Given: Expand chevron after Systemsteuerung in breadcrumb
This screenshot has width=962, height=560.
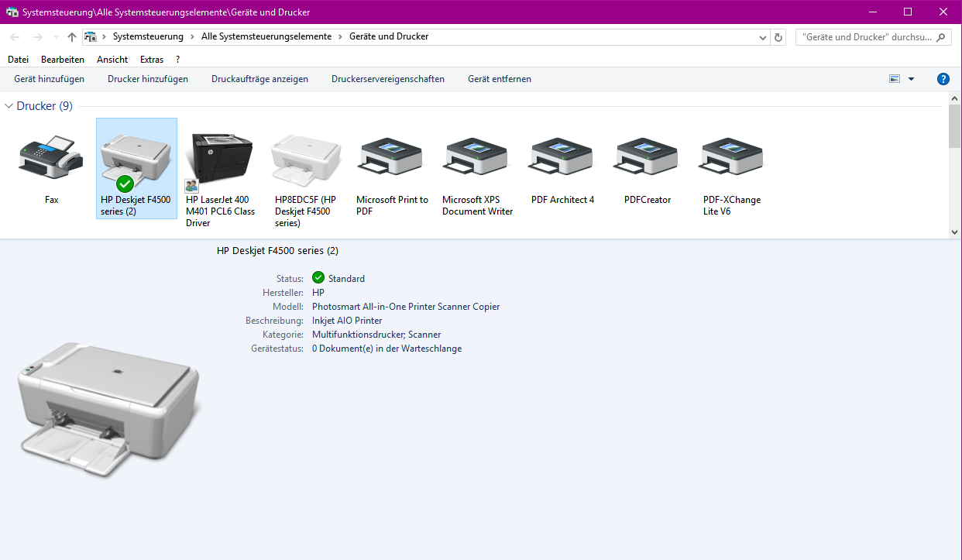Looking at the screenshot, I should 192,36.
